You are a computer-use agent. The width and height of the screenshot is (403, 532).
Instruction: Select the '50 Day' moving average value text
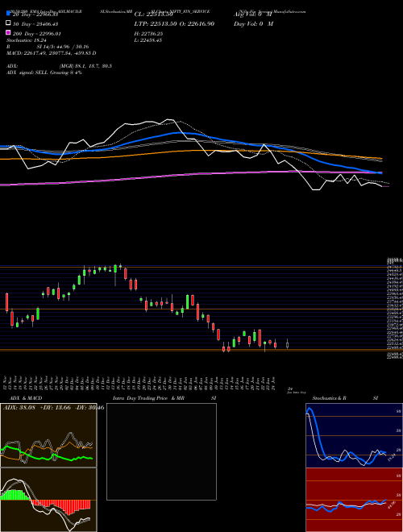tap(35, 24)
